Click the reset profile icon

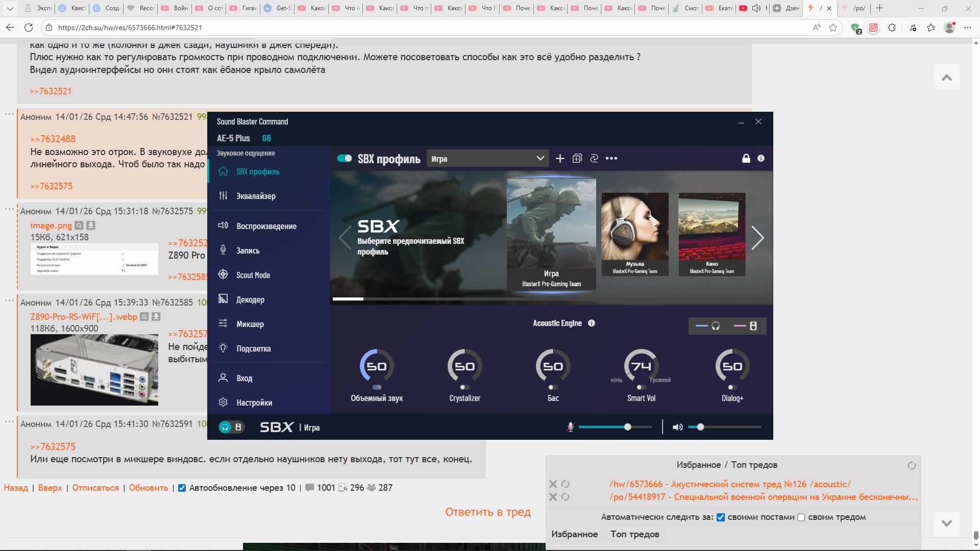pos(594,159)
